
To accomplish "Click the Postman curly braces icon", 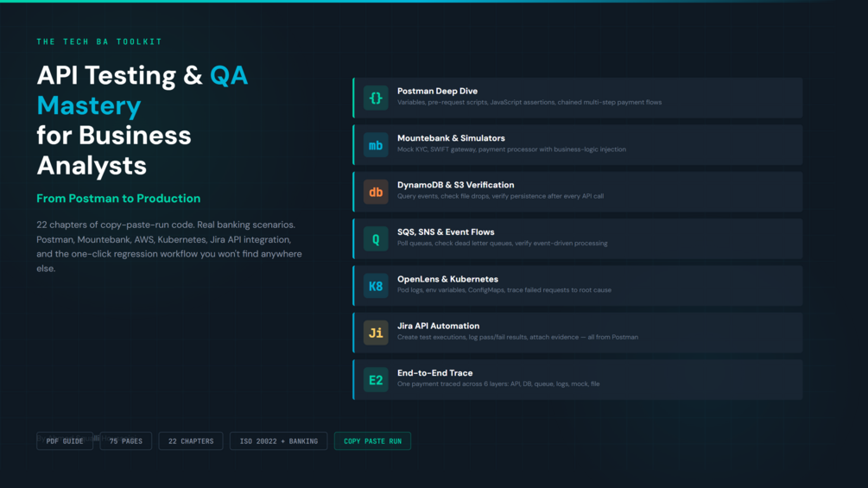I will 376,98.
